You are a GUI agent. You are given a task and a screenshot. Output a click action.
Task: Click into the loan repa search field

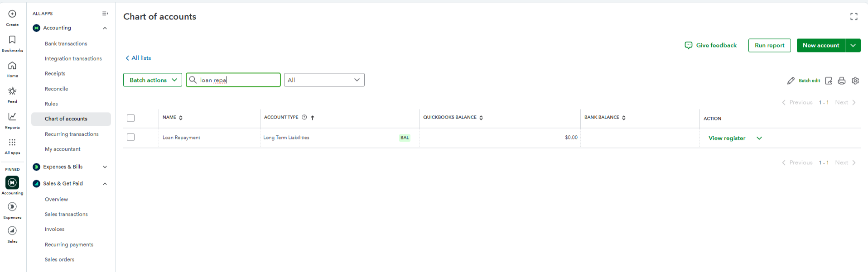coord(233,80)
